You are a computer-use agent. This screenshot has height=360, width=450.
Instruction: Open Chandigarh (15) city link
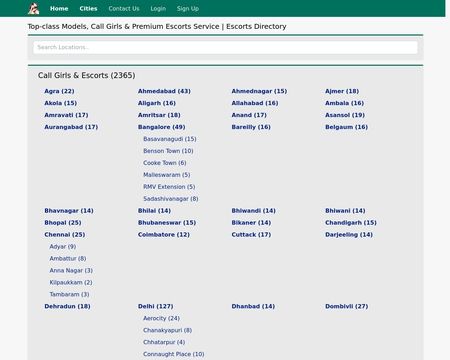click(351, 223)
